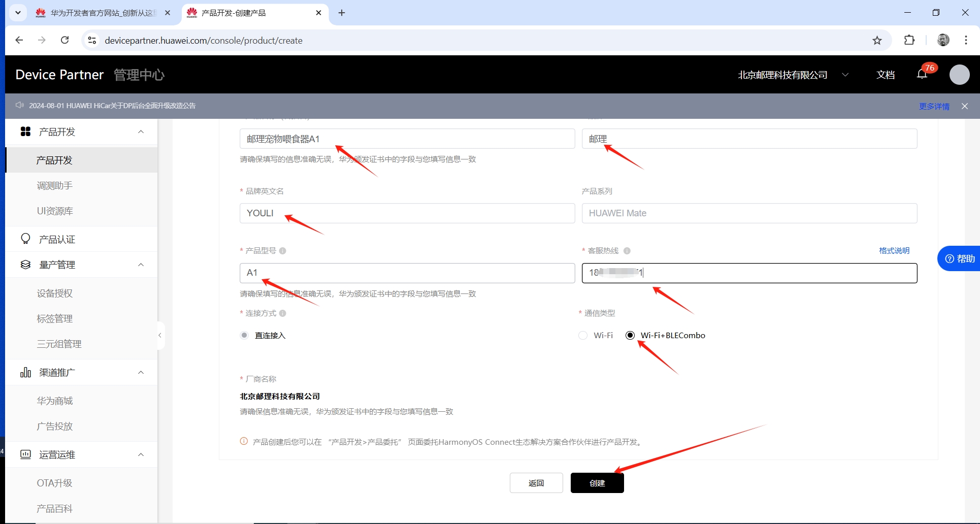Click the 客服热线 phone number field
The width and height of the screenshot is (980, 524).
point(749,273)
